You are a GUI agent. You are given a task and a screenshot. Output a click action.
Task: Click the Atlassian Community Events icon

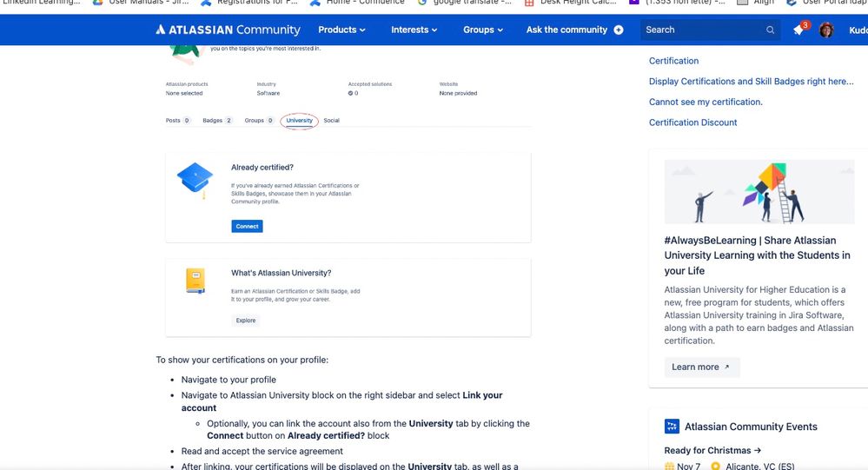672,427
